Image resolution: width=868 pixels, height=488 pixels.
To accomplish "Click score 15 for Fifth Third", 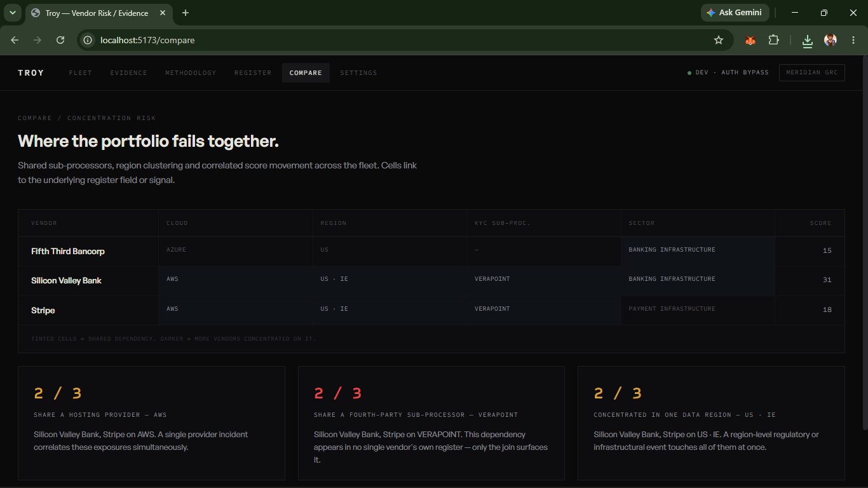I will pos(827,251).
